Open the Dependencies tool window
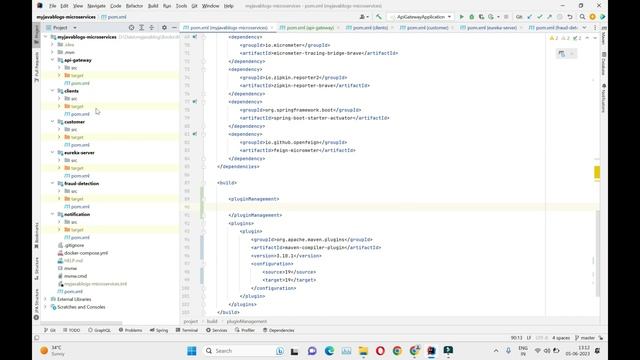This screenshot has height=360, width=640. [x=279, y=330]
